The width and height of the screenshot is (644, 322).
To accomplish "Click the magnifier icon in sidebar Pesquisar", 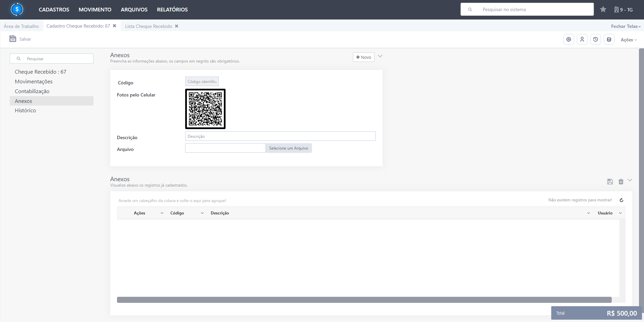I will tap(18, 58).
